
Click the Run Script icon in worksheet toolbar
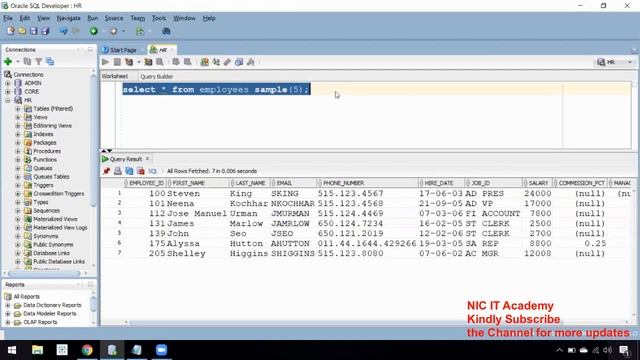point(117,62)
